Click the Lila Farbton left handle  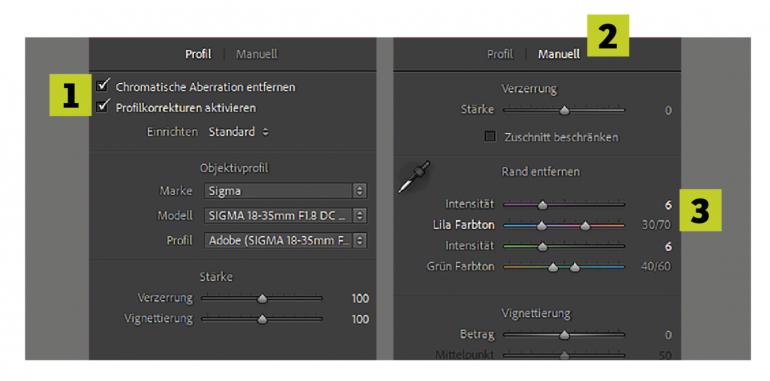pyautogui.click(x=542, y=226)
